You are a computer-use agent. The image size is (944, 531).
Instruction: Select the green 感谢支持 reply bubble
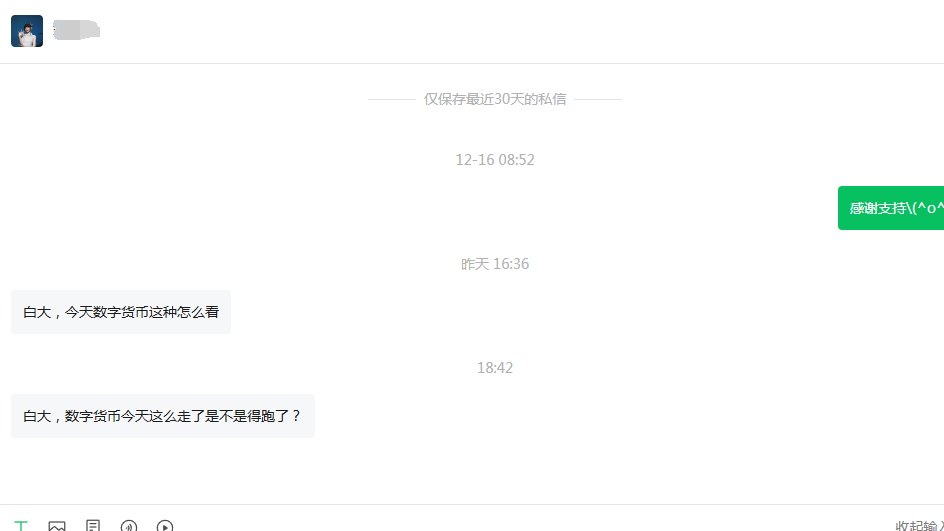click(891, 208)
